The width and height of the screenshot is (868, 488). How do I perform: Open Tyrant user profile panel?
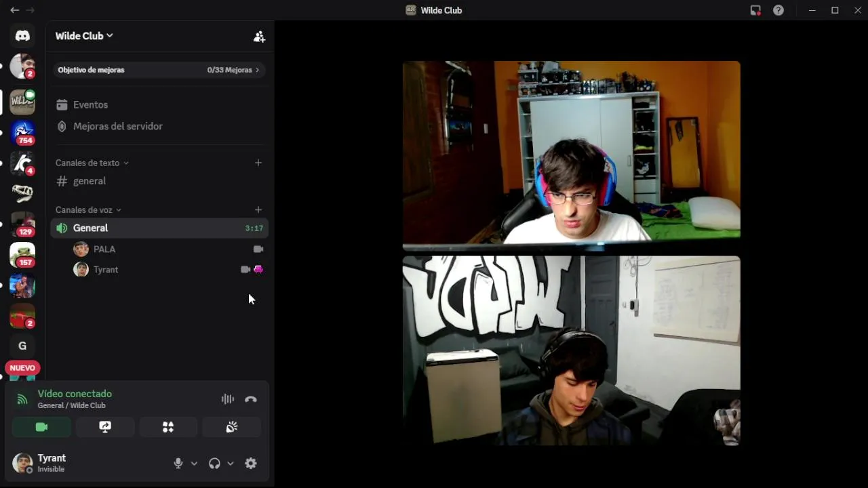pos(41,463)
